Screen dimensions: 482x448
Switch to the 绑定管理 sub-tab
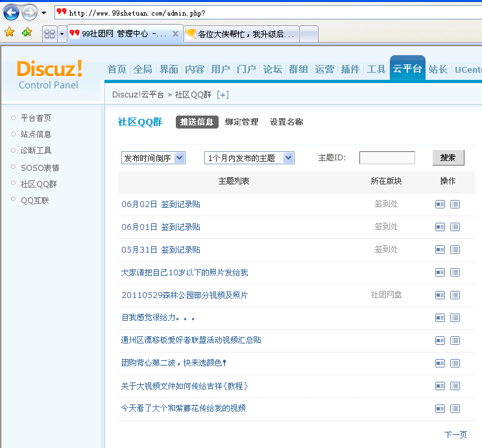pyautogui.click(x=241, y=122)
